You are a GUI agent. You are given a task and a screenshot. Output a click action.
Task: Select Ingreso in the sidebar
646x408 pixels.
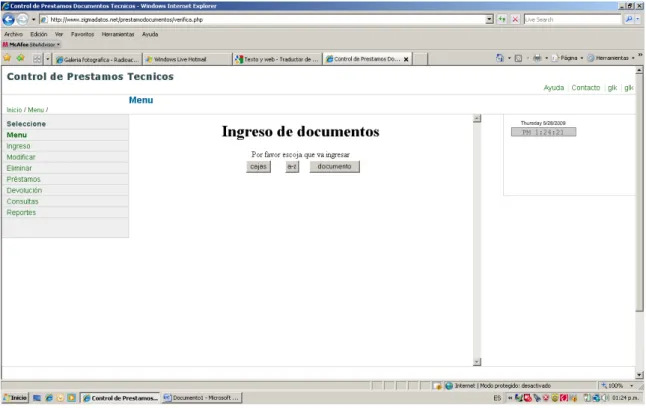(x=18, y=146)
